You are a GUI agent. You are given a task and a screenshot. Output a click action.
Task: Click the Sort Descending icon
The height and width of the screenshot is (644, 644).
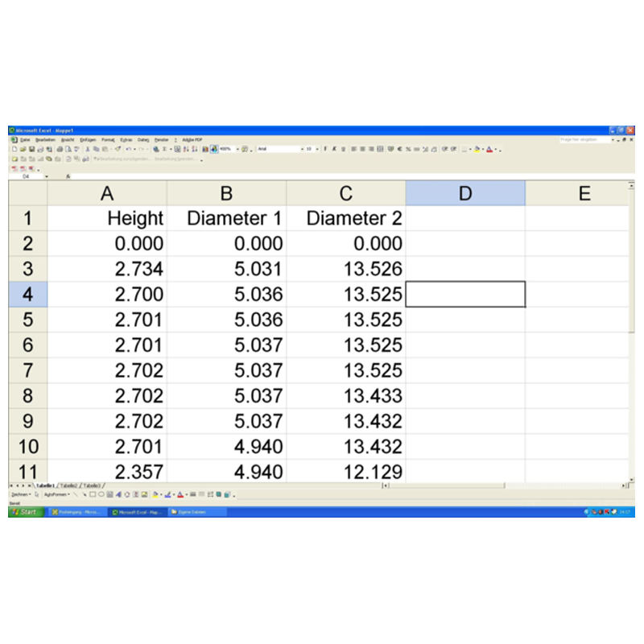point(194,149)
